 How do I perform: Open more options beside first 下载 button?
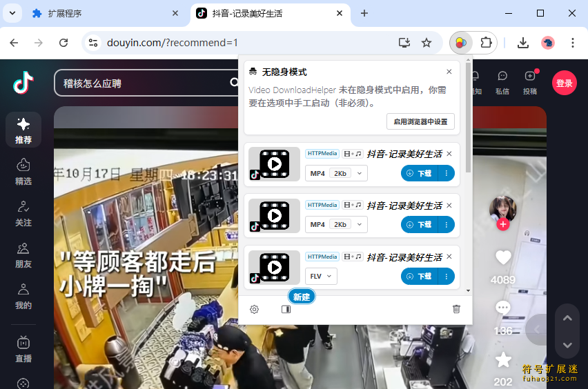(x=447, y=173)
